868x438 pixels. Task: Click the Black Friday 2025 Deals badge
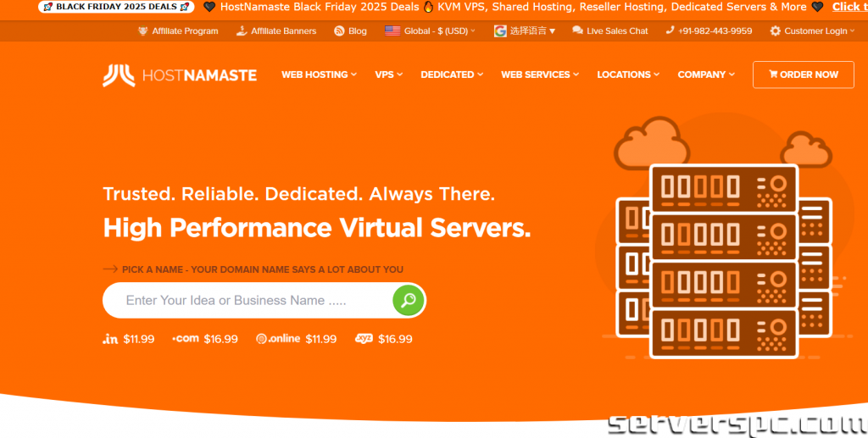[116, 7]
